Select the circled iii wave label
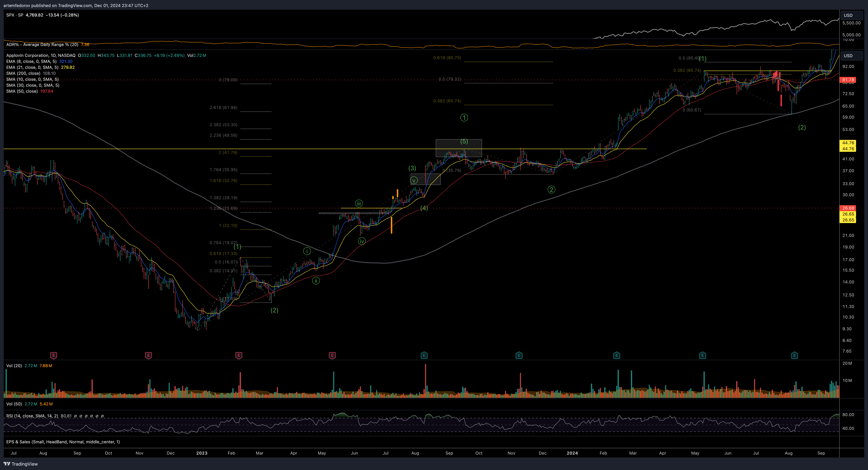Viewport: 868px width, 470px height. coord(359,203)
